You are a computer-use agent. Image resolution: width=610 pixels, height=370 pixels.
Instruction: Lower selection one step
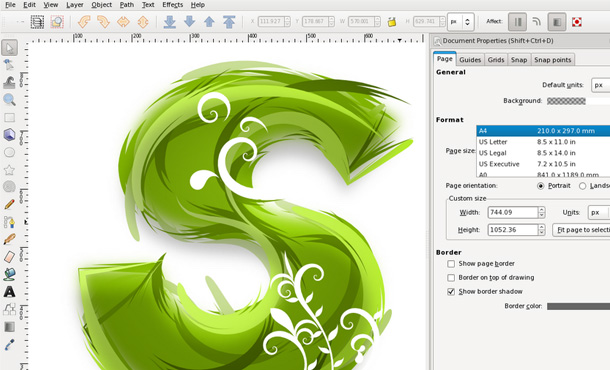click(x=189, y=22)
